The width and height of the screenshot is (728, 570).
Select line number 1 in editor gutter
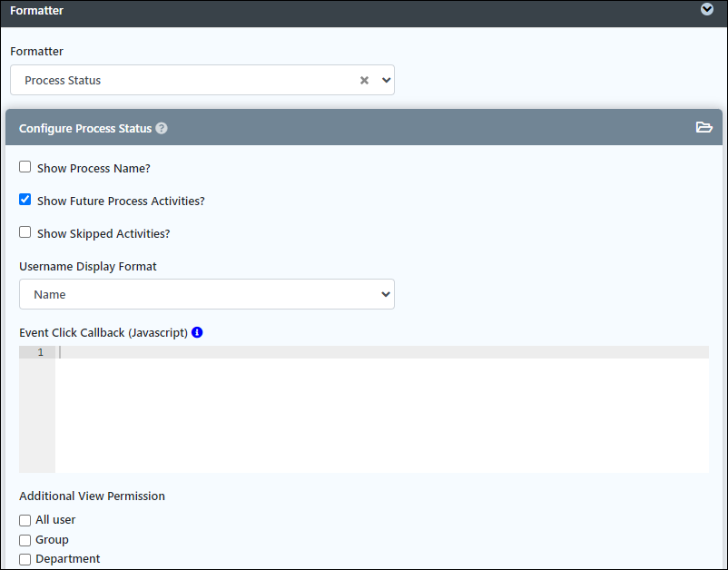(40, 352)
